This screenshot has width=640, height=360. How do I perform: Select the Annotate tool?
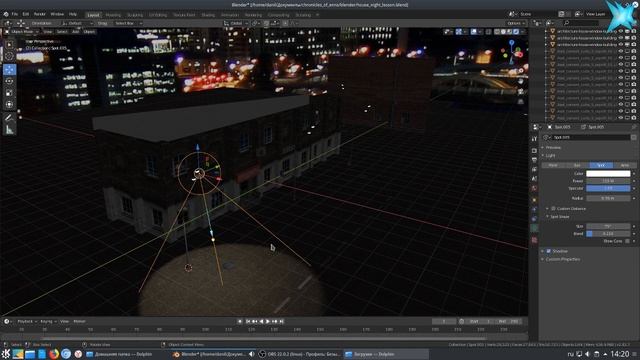(9, 118)
